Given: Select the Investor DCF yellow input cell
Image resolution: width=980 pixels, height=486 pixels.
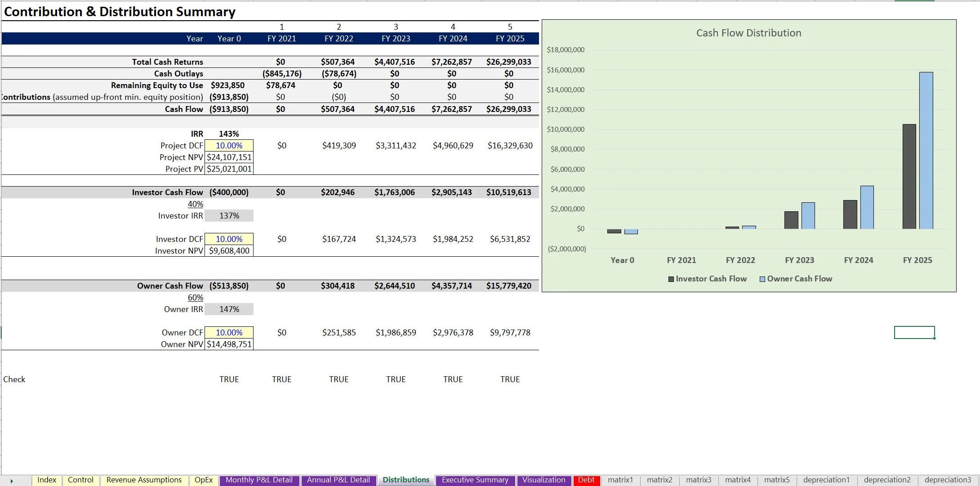Looking at the screenshot, I should pyautogui.click(x=229, y=239).
